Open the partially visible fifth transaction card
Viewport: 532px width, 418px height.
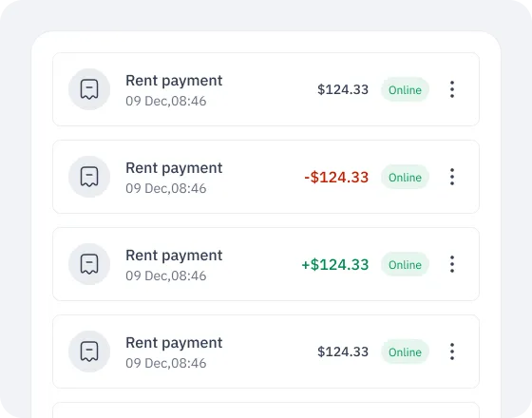266,410
